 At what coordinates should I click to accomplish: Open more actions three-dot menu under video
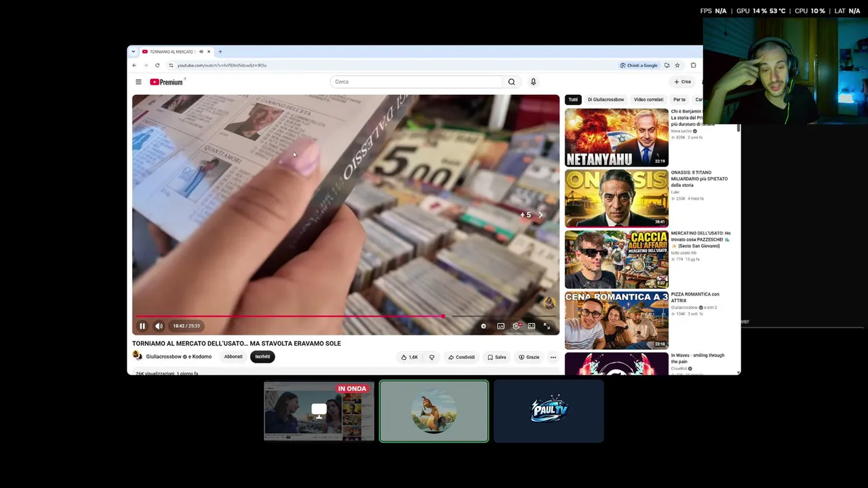tap(553, 357)
